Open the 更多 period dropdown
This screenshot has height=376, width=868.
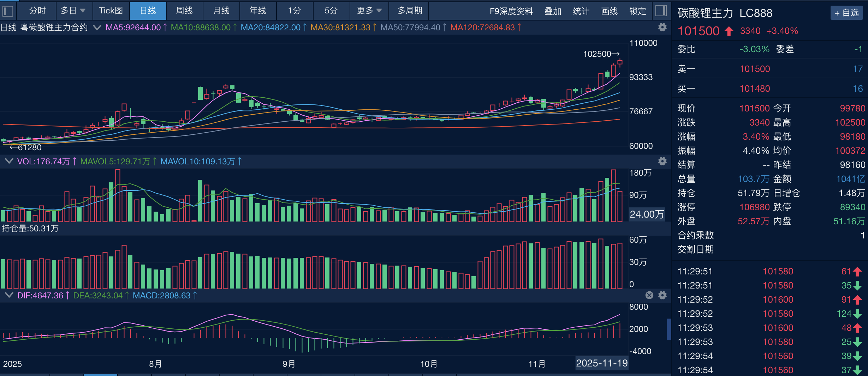point(368,11)
